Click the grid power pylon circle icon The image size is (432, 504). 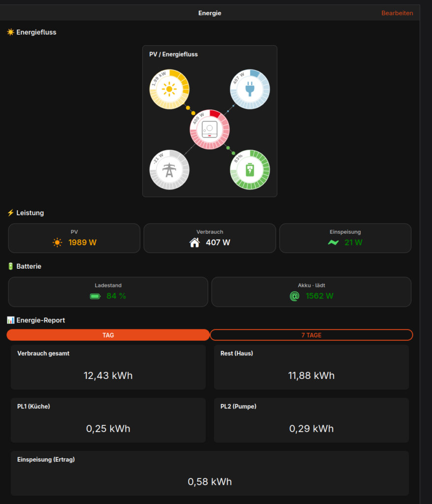point(169,170)
